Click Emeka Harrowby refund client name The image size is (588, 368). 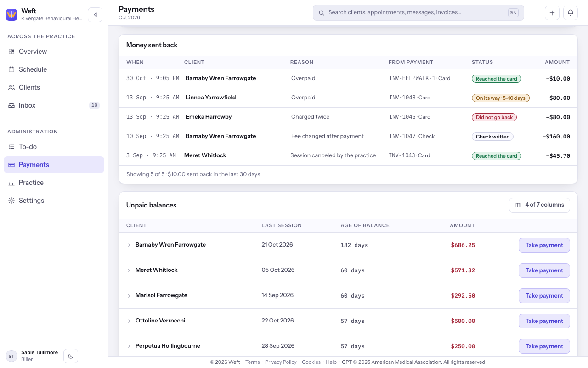[209, 117]
